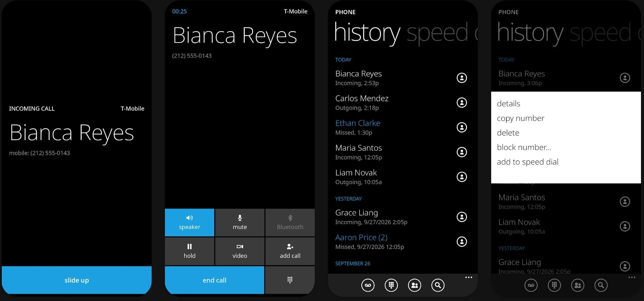Screen dimensions: 644x301
Task: Open Maria Santos 12:05p profile icon, third screen
Action: coord(462,152)
